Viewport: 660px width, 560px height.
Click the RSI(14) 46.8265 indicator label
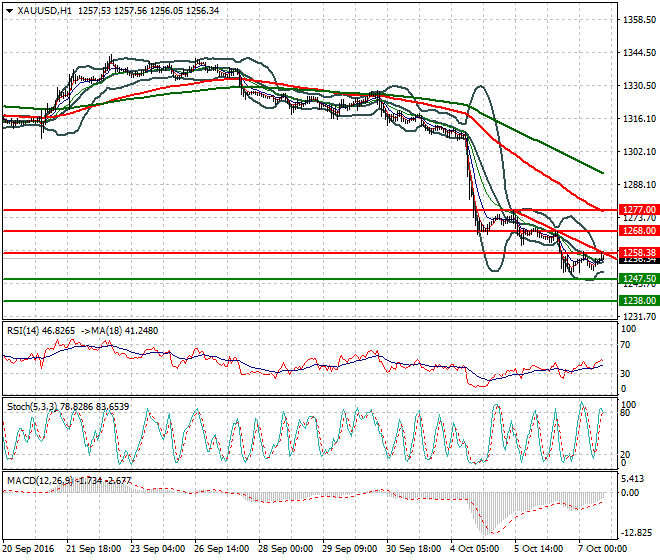click(41, 331)
